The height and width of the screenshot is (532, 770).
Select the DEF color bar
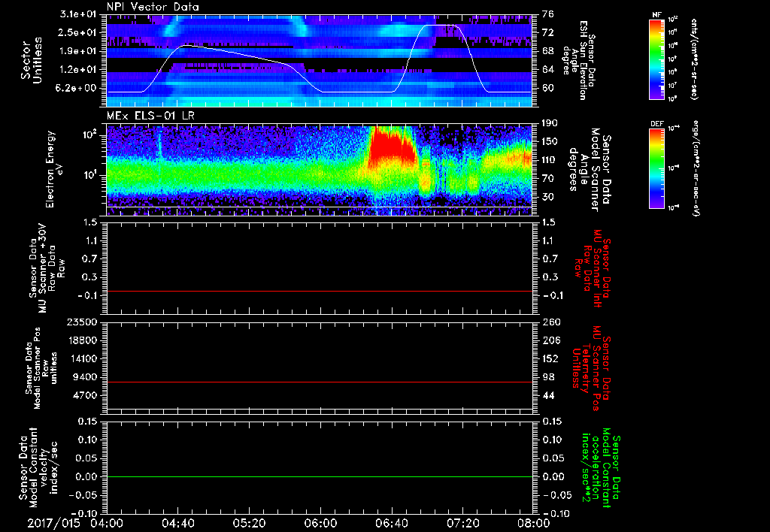click(x=657, y=169)
